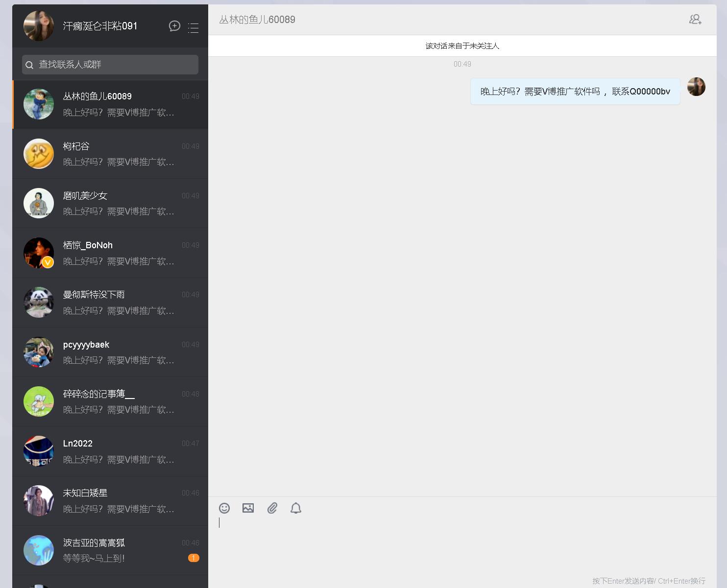Click the bell notification icon
Image resolution: width=727 pixels, height=588 pixels.
296,508
